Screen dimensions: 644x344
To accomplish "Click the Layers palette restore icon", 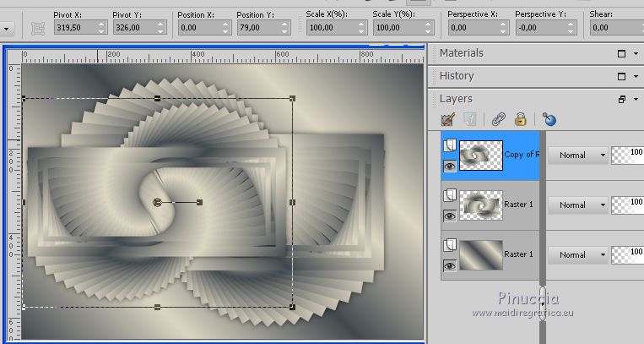I will (x=622, y=99).
